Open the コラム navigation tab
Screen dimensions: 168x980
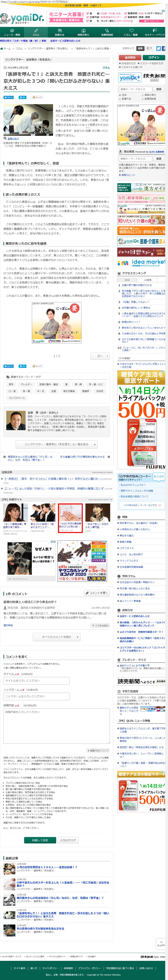coord(36,32)
